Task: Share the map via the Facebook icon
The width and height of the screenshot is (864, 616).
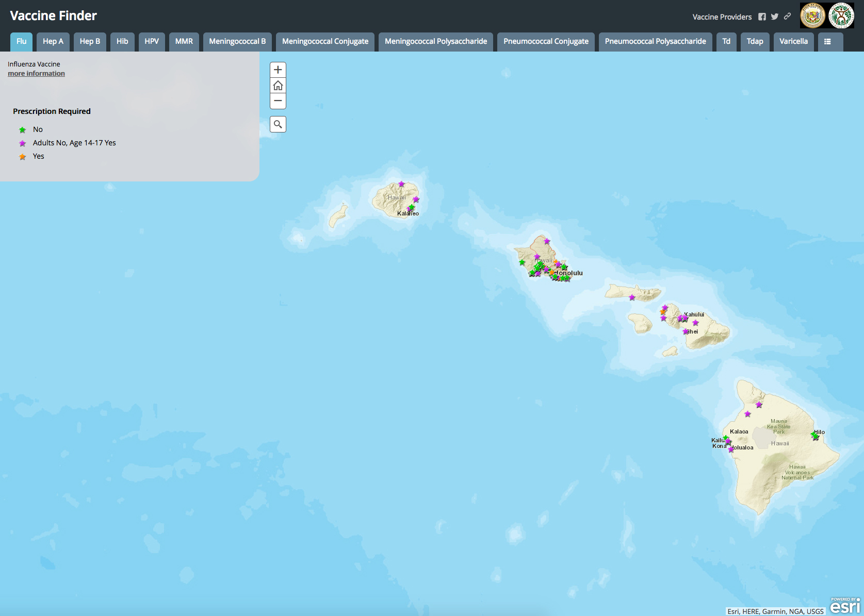Action: [762, 16]
